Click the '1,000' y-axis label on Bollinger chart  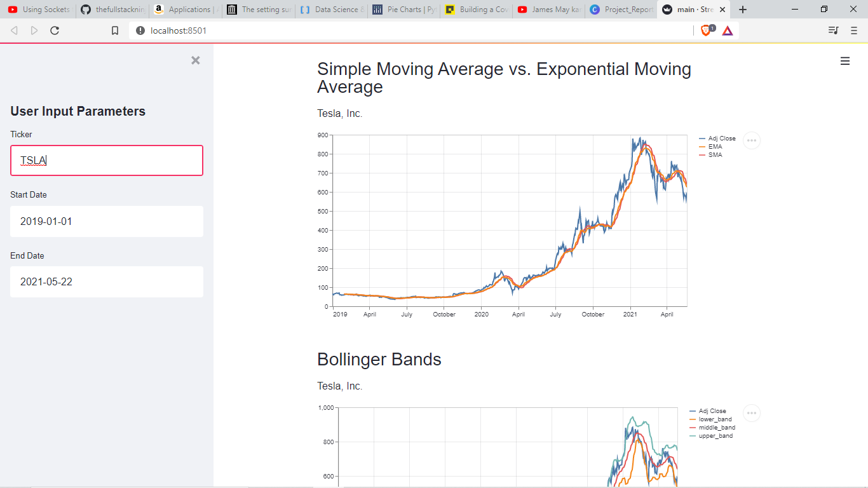click(x=326, y=407)
